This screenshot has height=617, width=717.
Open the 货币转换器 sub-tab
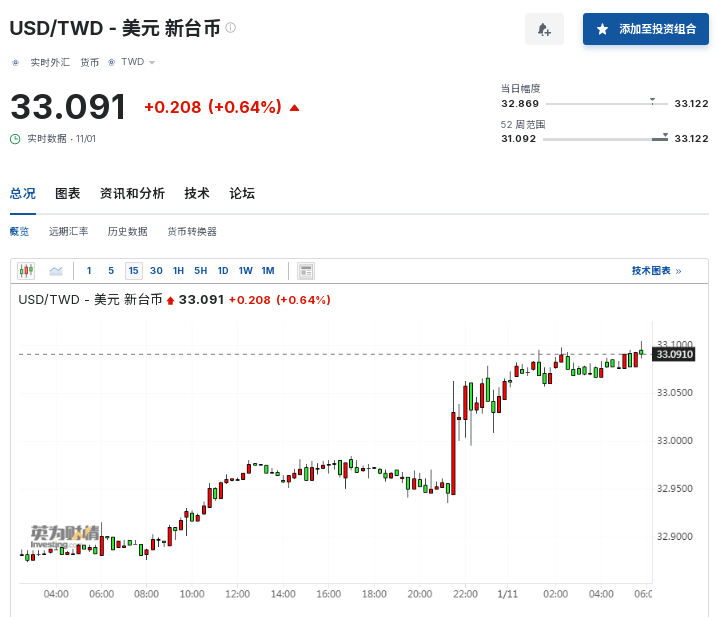[192, 231]
